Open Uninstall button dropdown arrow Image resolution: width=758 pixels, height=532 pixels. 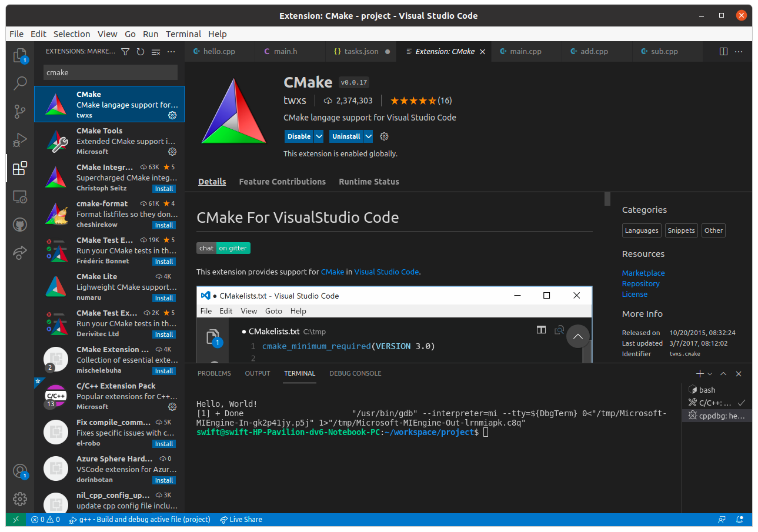pyautogui.click(x=368, y=136)
